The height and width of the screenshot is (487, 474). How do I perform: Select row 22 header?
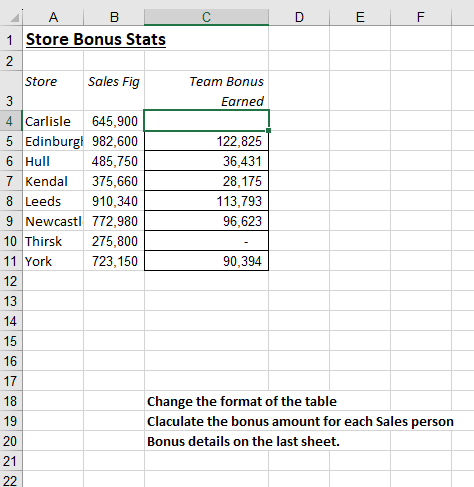pyautogui.click(x=11, y=479)
